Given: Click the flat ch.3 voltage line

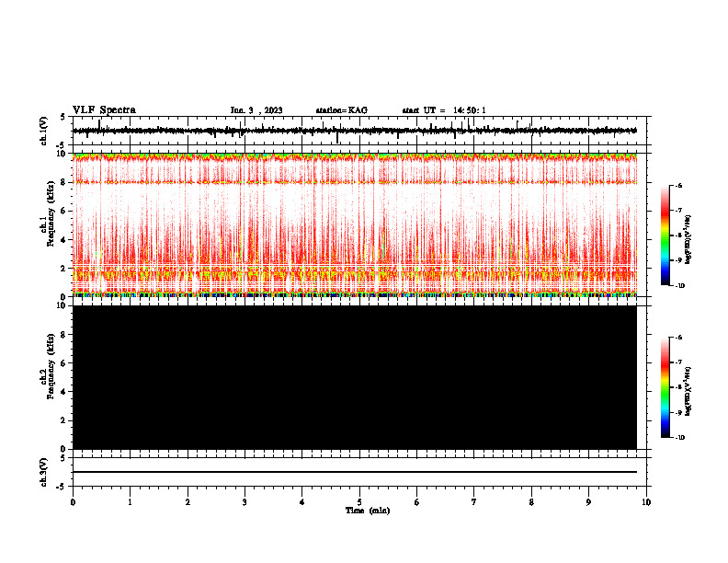Looking at the screenshot, I should pos(354,472).
